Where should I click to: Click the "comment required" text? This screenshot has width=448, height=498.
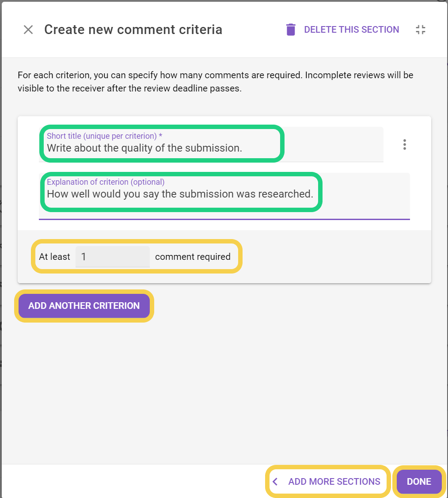pos(193,257)
